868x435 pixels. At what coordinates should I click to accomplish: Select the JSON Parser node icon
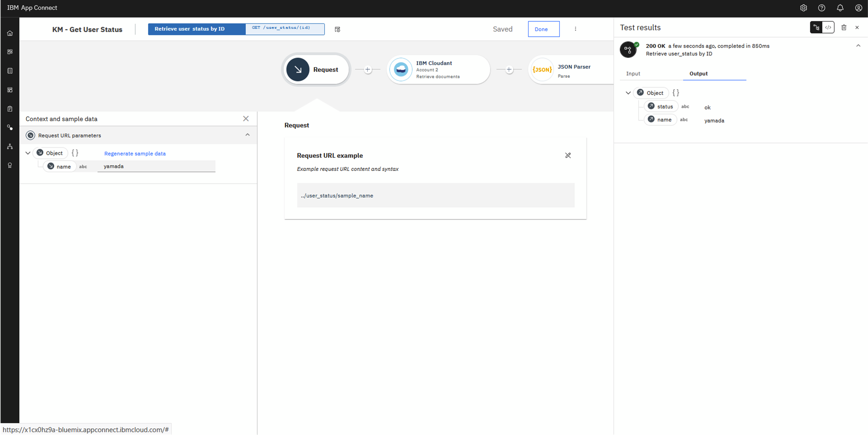click(x=542, y=70)
